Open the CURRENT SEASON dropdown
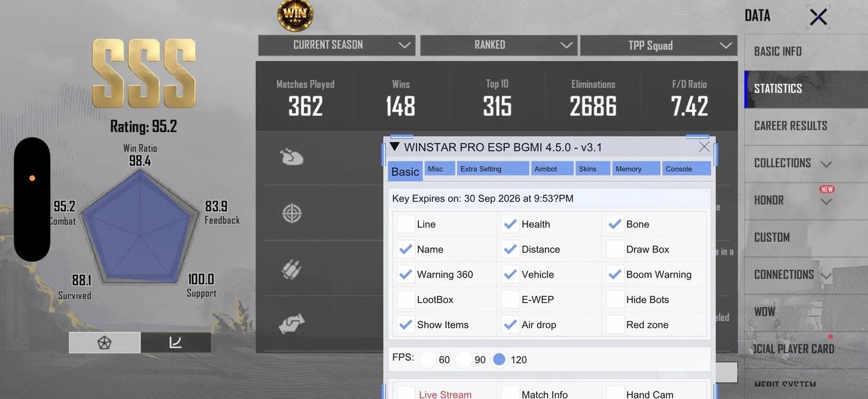The image size is (868, 399). (337, 46)
